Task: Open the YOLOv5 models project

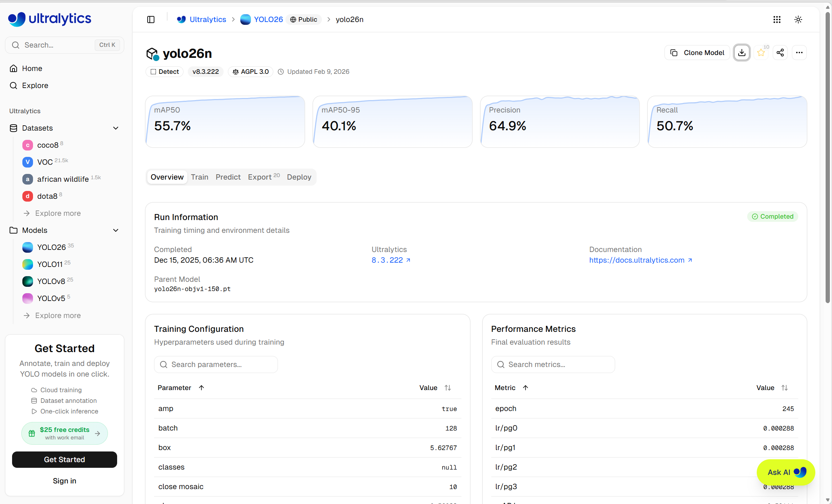Action: (46, 298)
